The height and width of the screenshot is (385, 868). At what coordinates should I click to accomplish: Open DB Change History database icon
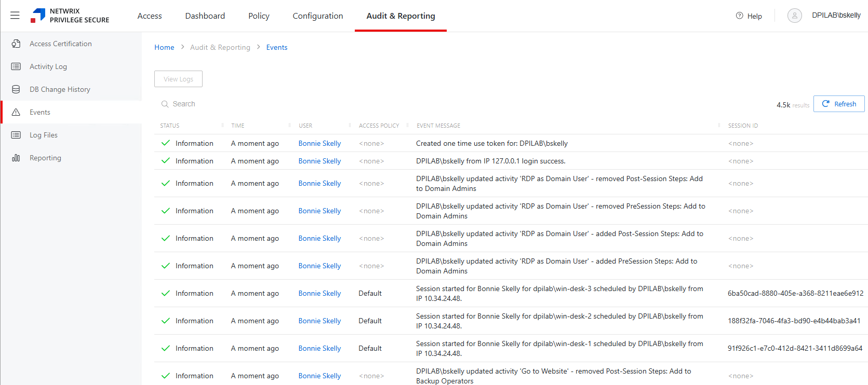coord(16,89)
